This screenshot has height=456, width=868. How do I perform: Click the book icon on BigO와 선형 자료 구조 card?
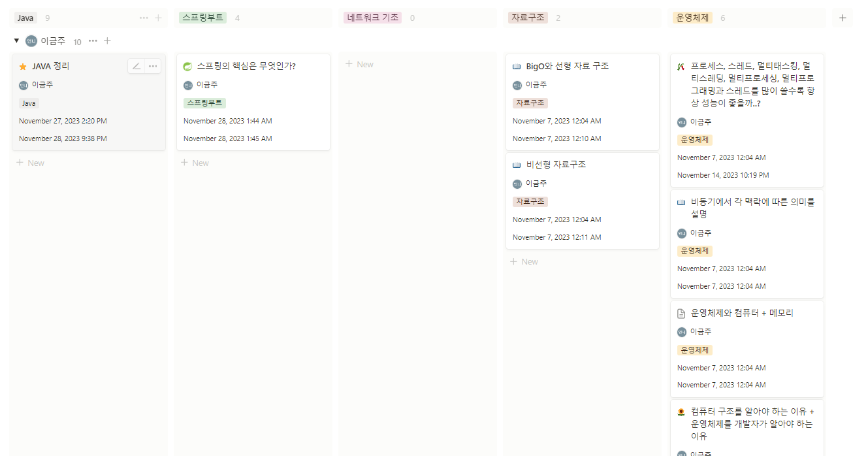[517, 67]
